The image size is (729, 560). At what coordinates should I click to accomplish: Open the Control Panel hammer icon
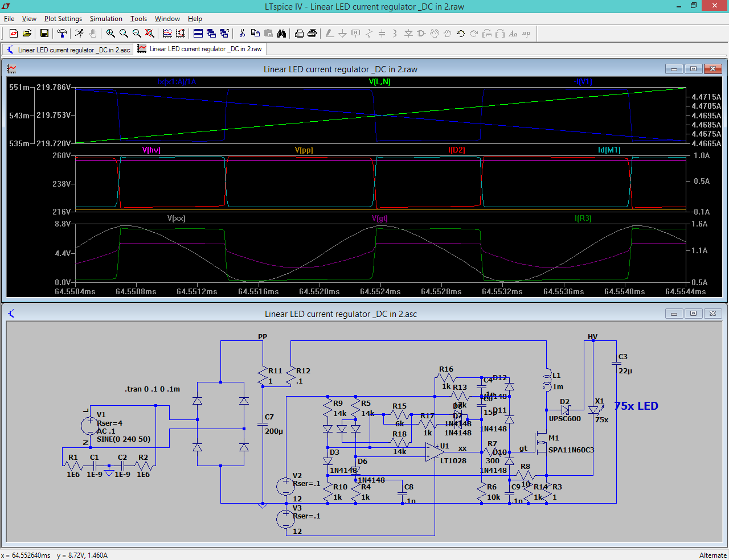62,34
